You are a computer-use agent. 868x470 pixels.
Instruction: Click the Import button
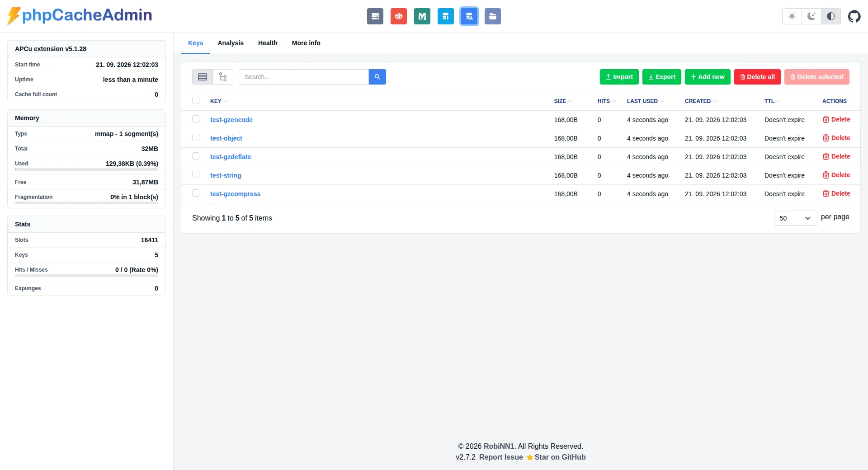click(x=619, y=77)
